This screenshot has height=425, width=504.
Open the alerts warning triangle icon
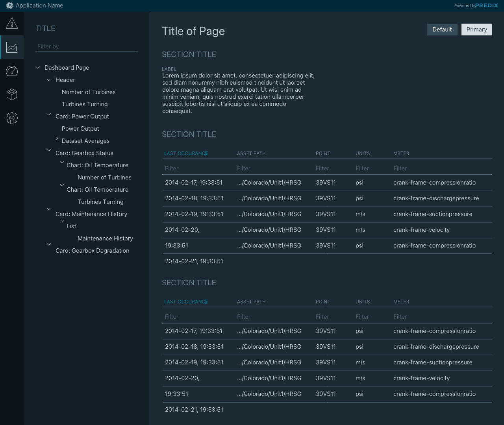click(x=12, y=24)
